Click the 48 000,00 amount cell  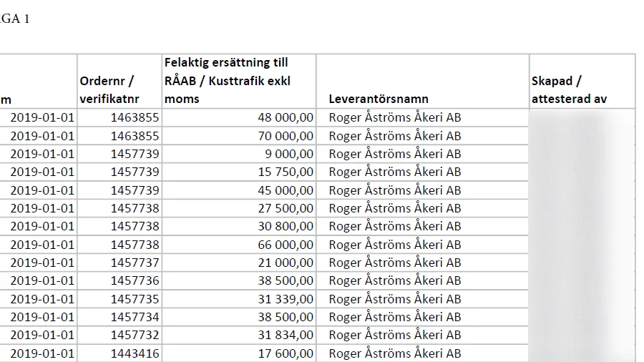pyautogui.click(x=239, y=117)
